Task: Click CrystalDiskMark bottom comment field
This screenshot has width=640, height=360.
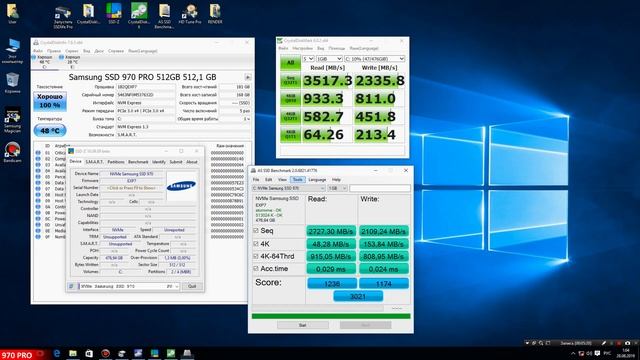Action: [342, 150]
